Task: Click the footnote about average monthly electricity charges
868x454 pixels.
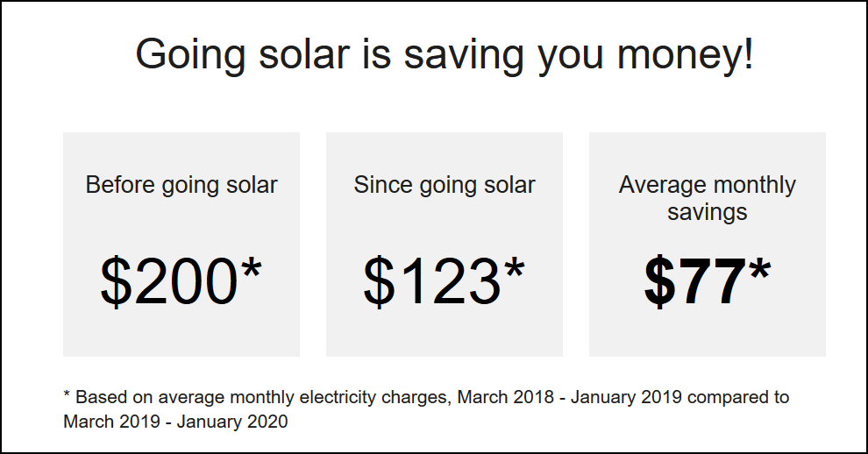Action: [426, 409]
